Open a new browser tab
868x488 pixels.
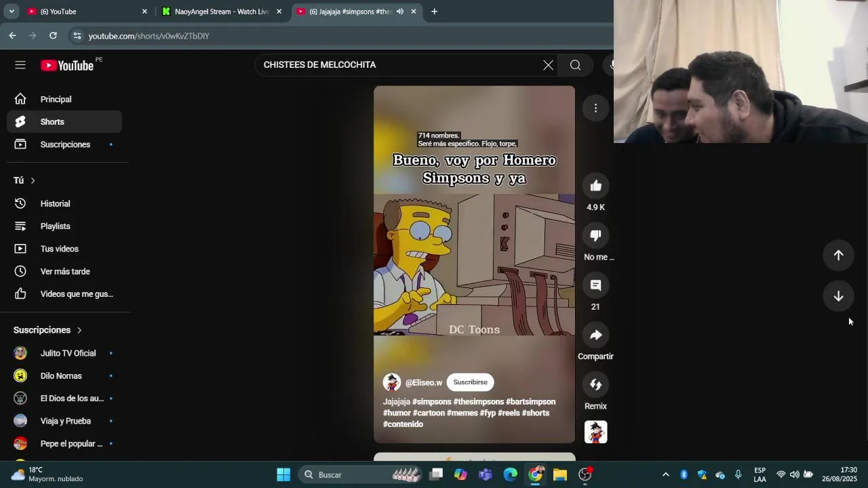coord(434,12)
